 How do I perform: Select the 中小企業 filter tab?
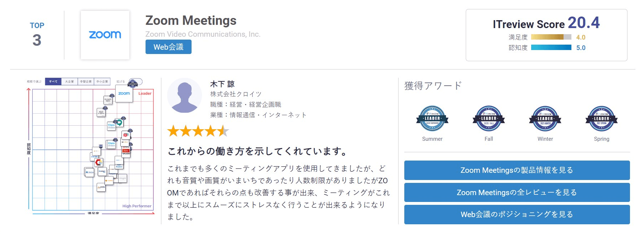[102, 82]
